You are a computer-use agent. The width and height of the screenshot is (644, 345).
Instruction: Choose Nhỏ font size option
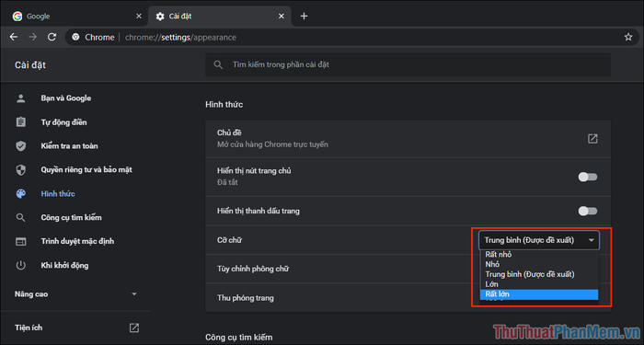[x=539, y=265]
